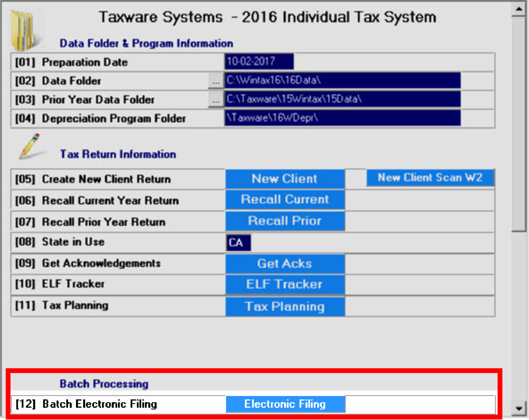Screen dimensions: 529x420
Task: Edit the Preparation Date field
Action: point(259,61)
